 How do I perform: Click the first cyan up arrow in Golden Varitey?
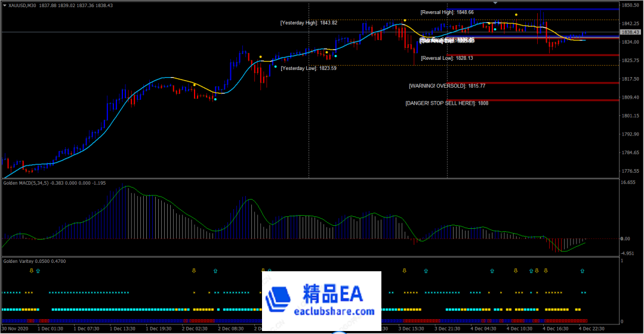(x=38, y=271)
